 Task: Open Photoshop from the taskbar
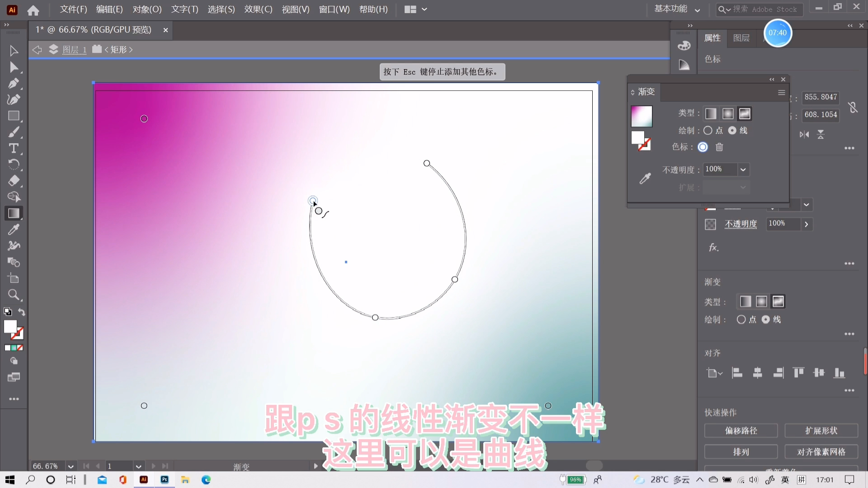[165, 479]
